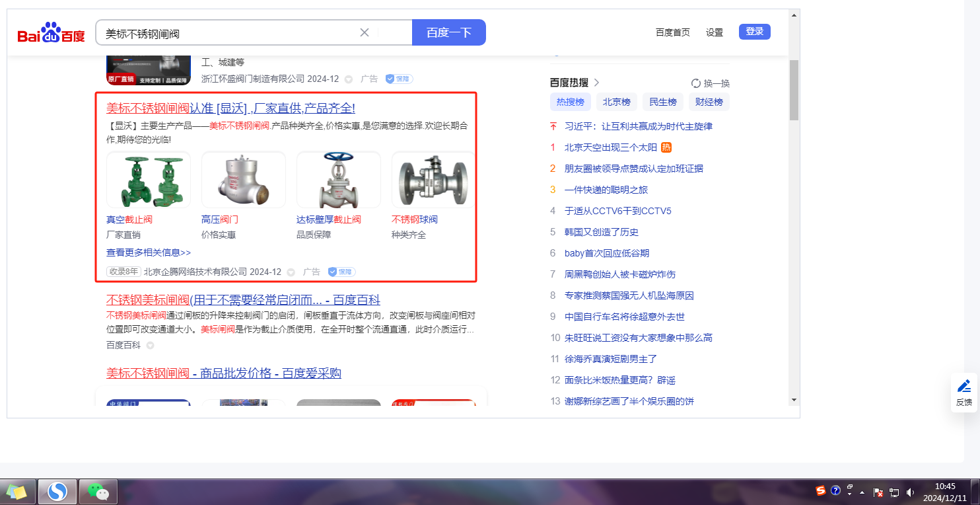Viewport: 980px width, 505px height.
Task: Click the green 真空截止阀 product image
Action: click(149, 180)
